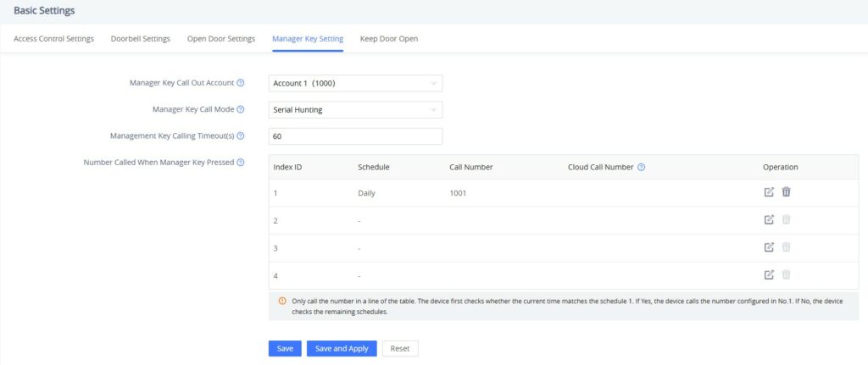868x365 pixels.
Task: Show help for Manager Key Call Out Account
Action: (240, 83)
